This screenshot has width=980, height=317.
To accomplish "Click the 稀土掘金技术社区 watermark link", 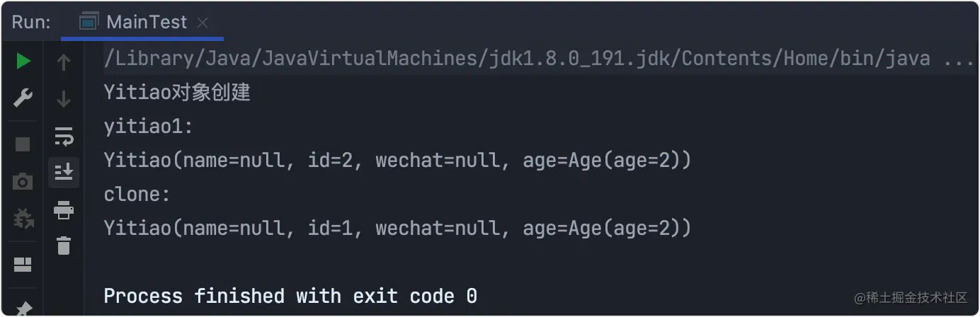I will pyautogui.click(x=910, y=298).
